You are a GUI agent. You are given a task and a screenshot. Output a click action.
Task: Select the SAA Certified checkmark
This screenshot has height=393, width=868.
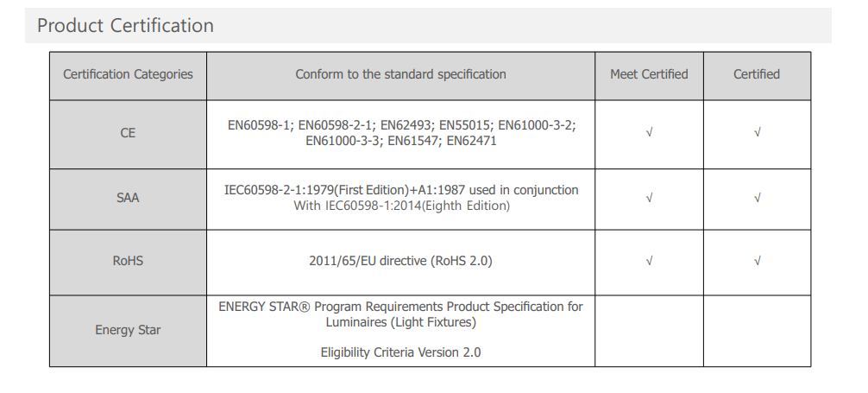click(758, 198)
